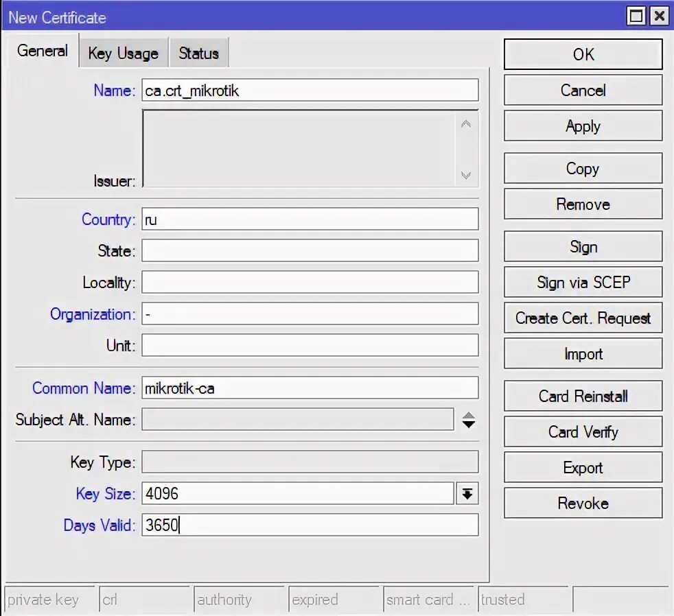Maximize the New Certificate window
Viewport: 674px width, 616px height.
tap(636, 16)
